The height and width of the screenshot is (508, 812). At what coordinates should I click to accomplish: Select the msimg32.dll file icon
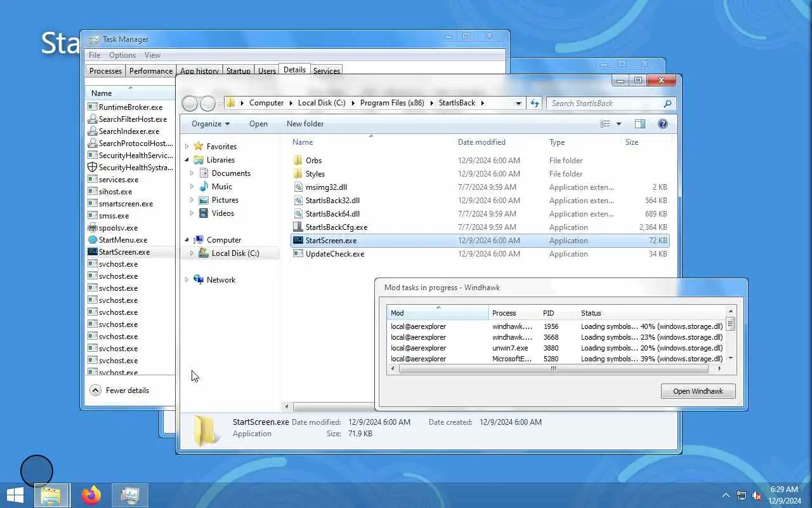[x=298, y=187]
